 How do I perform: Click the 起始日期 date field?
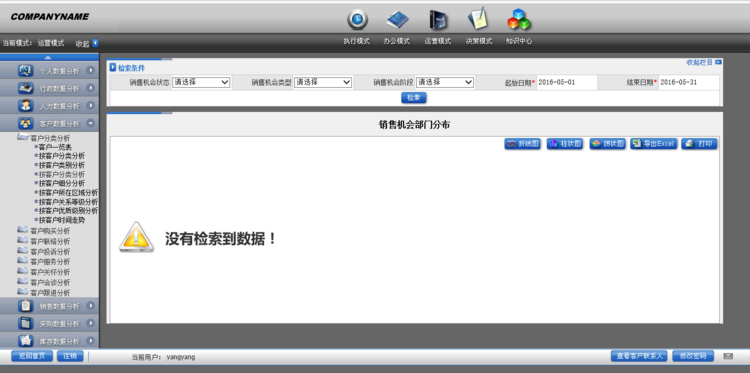567,82
